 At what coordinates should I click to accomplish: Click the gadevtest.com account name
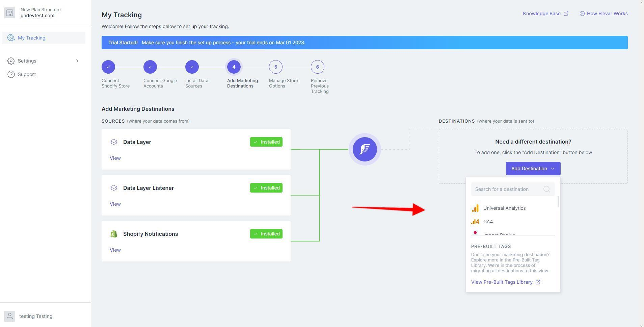[37, 16]
